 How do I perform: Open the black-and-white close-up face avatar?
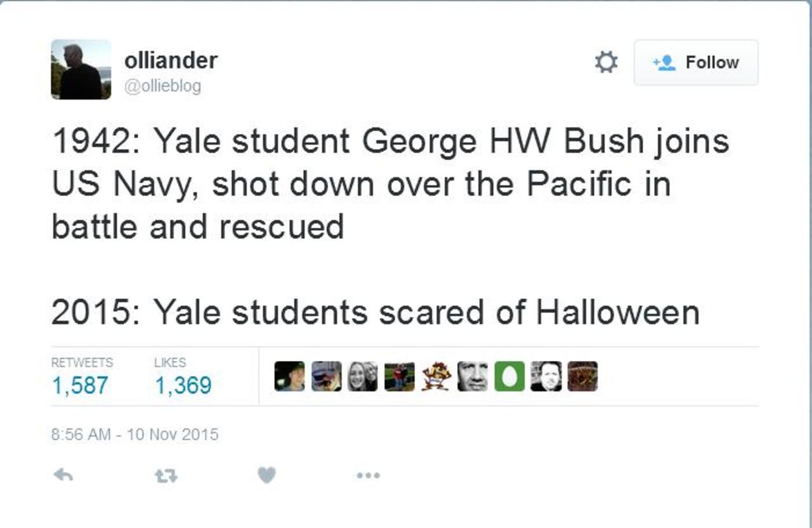473,376
